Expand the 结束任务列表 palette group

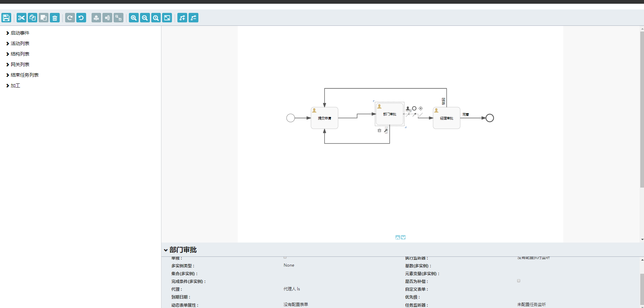[22, 75]
